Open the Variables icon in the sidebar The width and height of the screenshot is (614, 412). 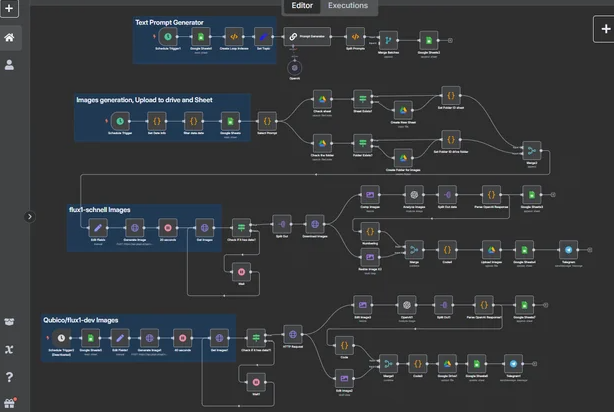pos(10,348)
